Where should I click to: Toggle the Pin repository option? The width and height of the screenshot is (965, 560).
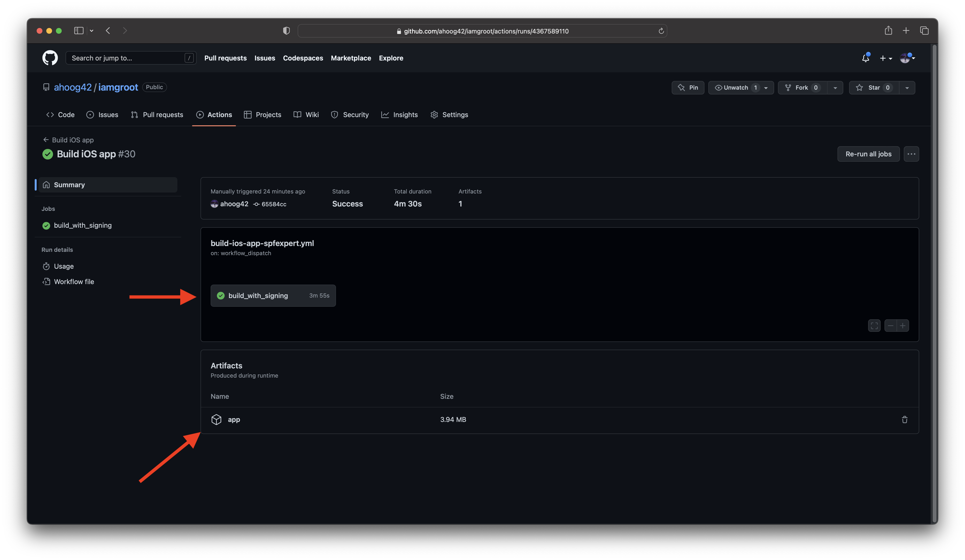coord(688,87)
